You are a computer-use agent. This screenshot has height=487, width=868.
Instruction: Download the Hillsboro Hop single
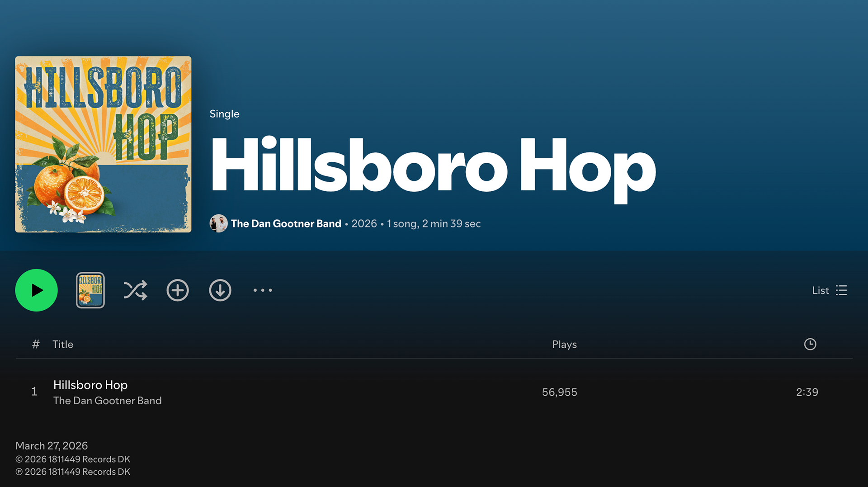tap(220, 290)
